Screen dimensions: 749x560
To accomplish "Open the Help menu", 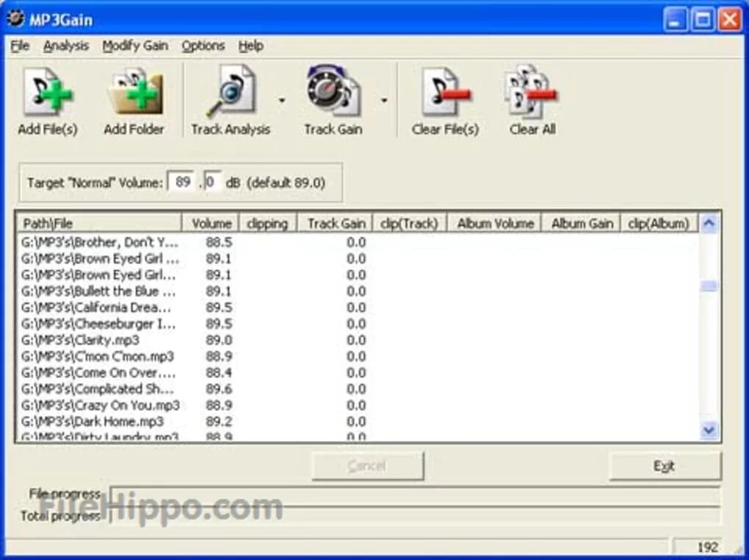I will [251, 46].
